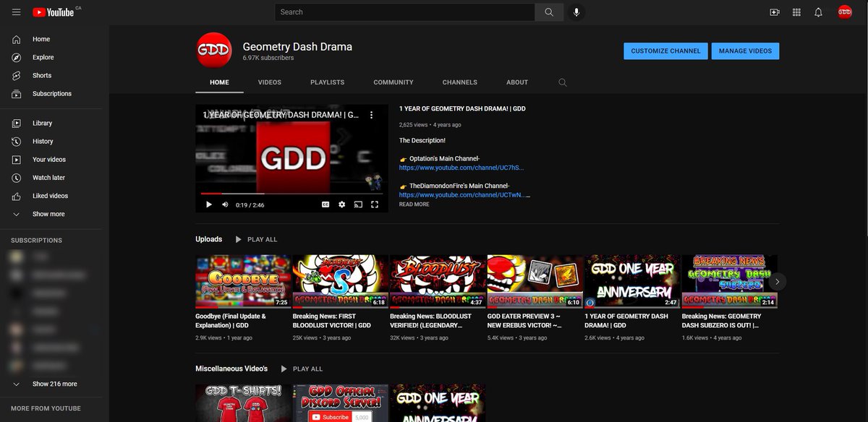The height and width of the screenshot is (422, 868).
Task: Click the GDD channel avatar
Action: [x=214, y=51]
